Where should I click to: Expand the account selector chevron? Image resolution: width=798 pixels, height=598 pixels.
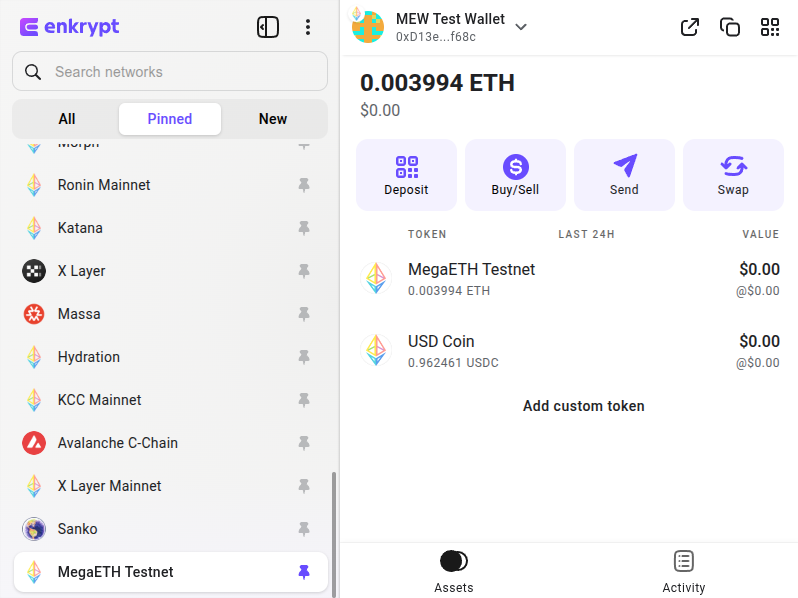click(521, 27)
